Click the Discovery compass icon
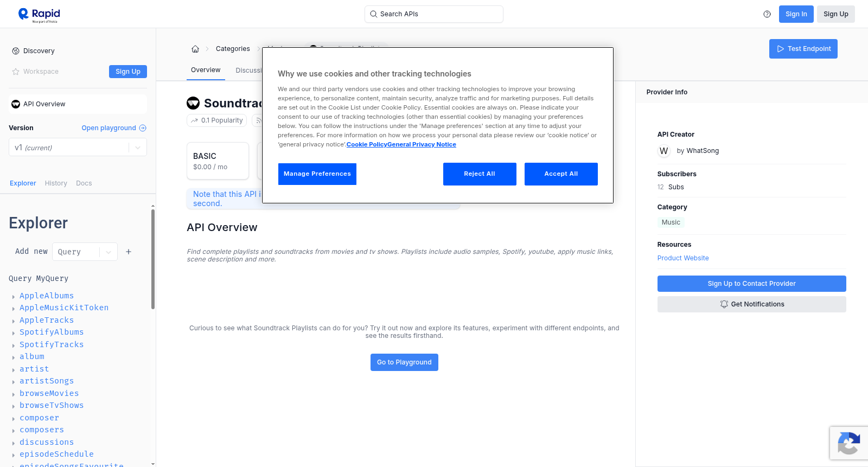 [x=16, y=51]
